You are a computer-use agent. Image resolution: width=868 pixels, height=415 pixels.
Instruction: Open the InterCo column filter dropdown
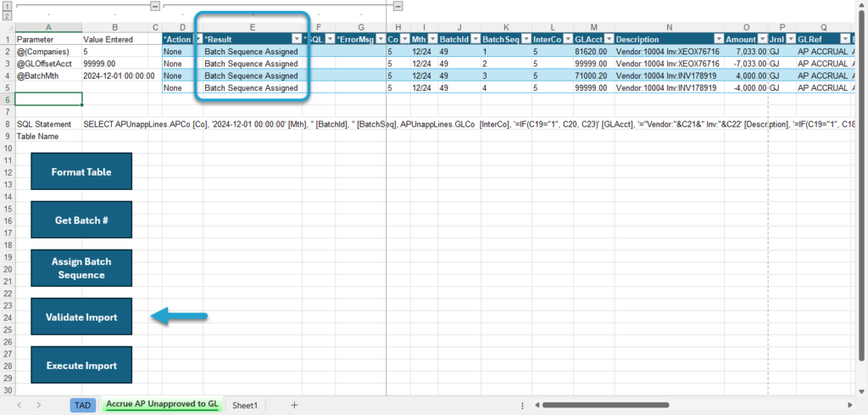(567, 39)
